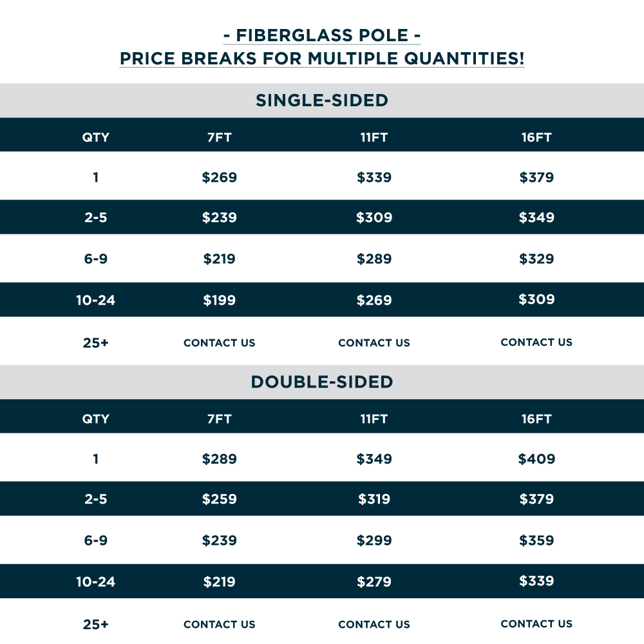Select single-sided 7FT price $199
The height and width of the screenshot is (644, 644).
(x=220, y=300)
